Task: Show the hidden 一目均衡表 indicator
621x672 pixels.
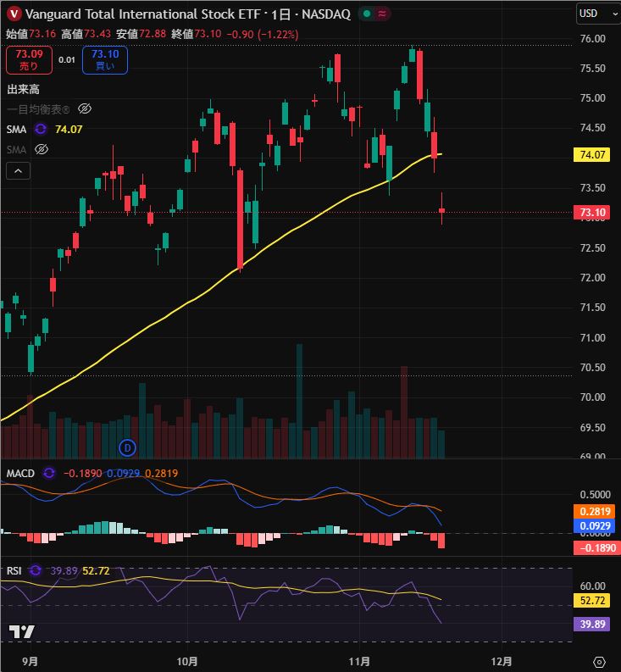Action: [x=84, y=108]
